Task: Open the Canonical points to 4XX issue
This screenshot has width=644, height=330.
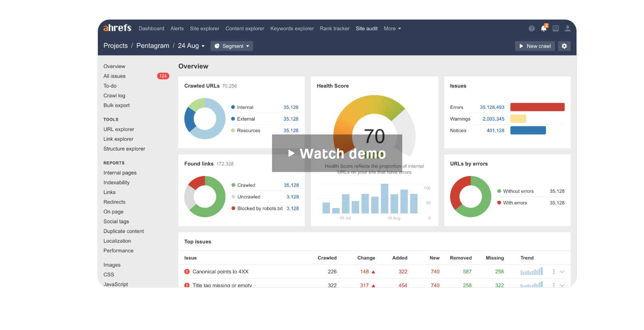Action: 221,272
